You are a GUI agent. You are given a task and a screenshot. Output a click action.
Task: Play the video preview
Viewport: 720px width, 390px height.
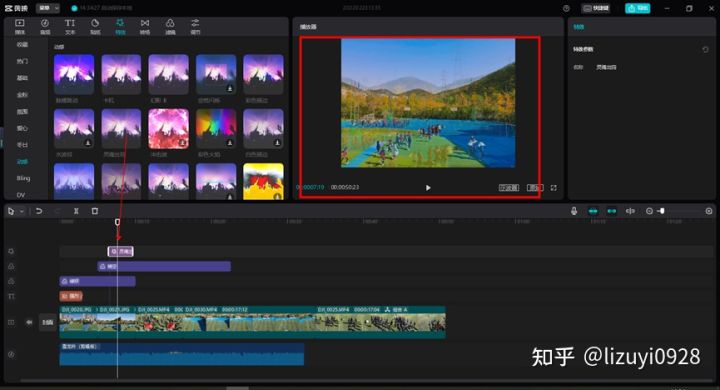pos(428,187)
